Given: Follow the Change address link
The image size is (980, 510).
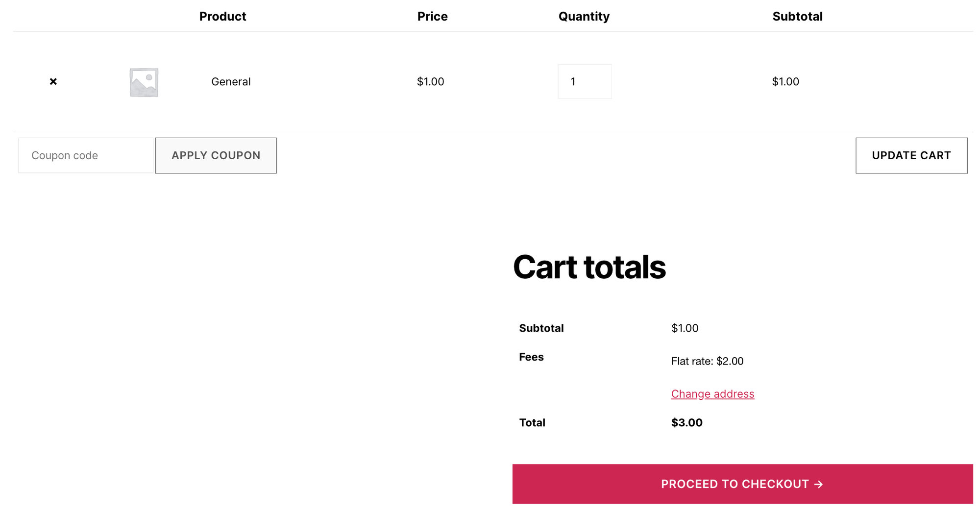Looking at the screenshot, I should point(712,394).
